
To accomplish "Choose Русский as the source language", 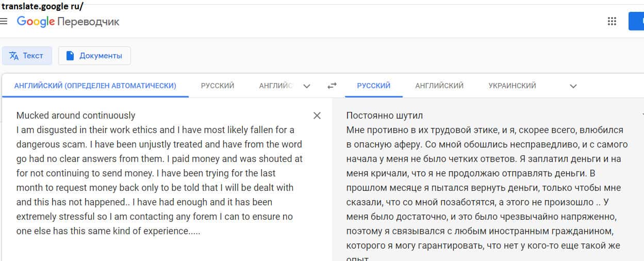I will coord(218,86).
